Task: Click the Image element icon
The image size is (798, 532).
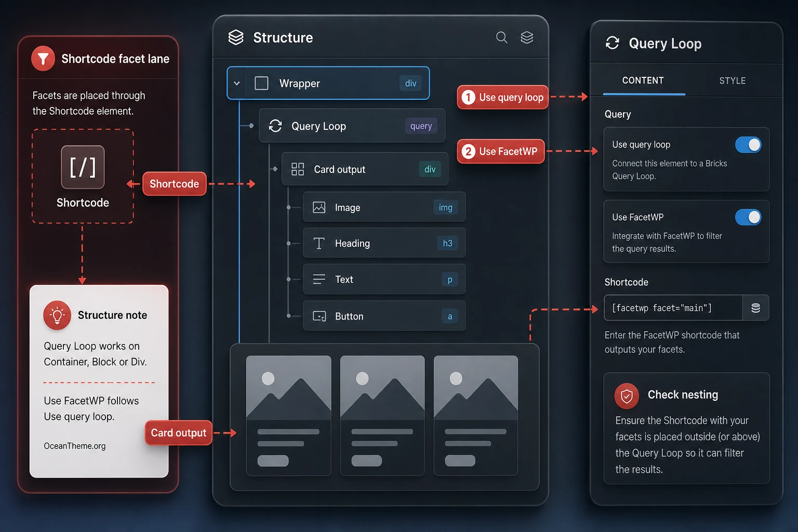Action: pyautogui.click(x=319, y=207)
